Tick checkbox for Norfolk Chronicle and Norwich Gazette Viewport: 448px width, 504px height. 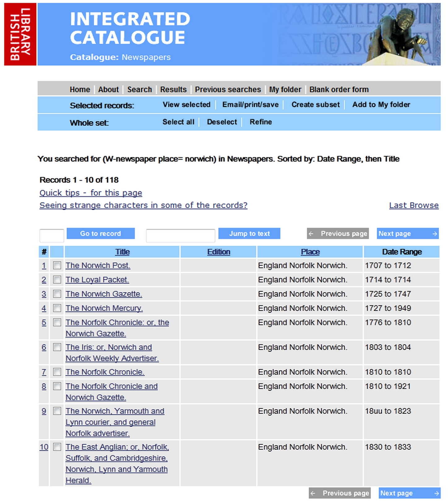[x=57, y=386]
